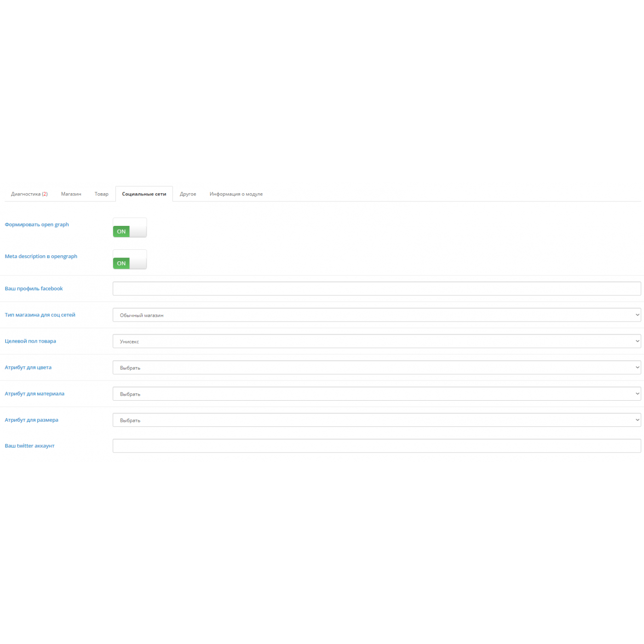Open the Атрибут для материала dropdown

click(x=376, y=394)
